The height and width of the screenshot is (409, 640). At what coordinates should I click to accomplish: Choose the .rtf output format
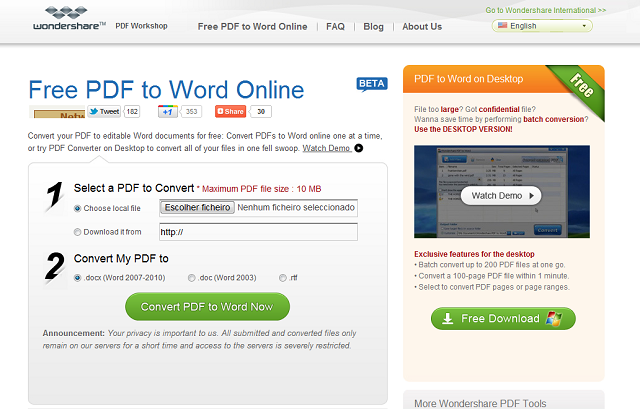click(283, 277)
